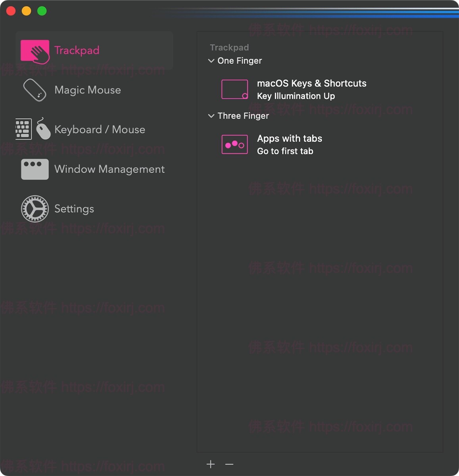Open the Window Management section
The height and width of the screenshot is (476, 459).
pos(109,169)
